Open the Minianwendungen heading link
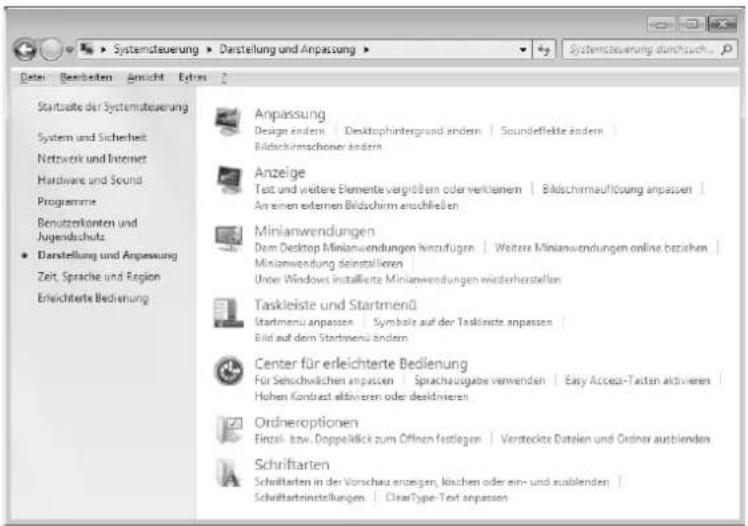748x526 pixels. click(x=315, y=231)
